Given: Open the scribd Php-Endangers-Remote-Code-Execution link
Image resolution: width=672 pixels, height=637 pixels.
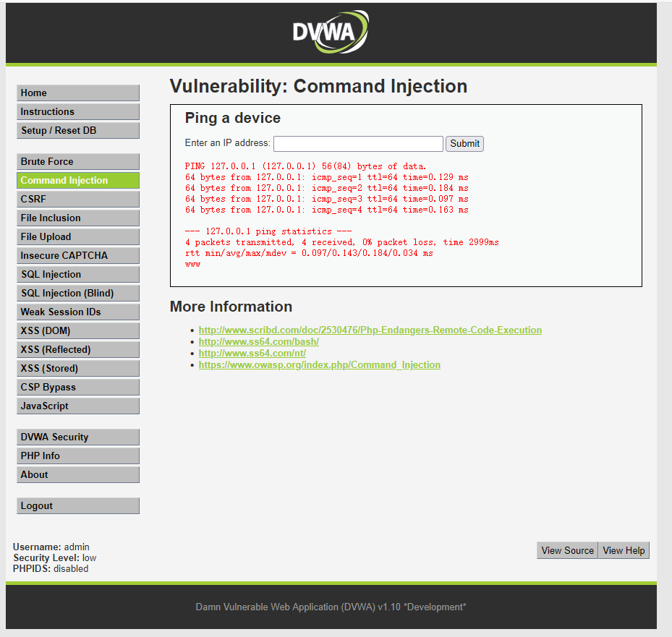Looking at the screenshot, I should point(370,330).
